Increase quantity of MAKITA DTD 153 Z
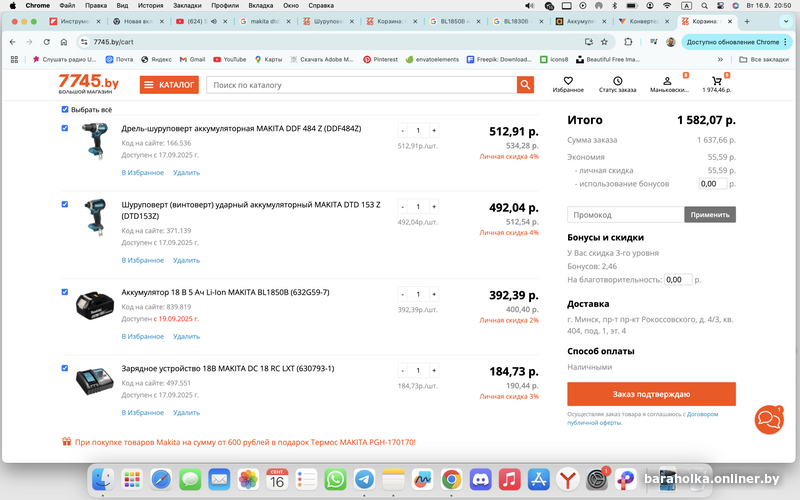The image size is (800, 500). tap(434, 207)
